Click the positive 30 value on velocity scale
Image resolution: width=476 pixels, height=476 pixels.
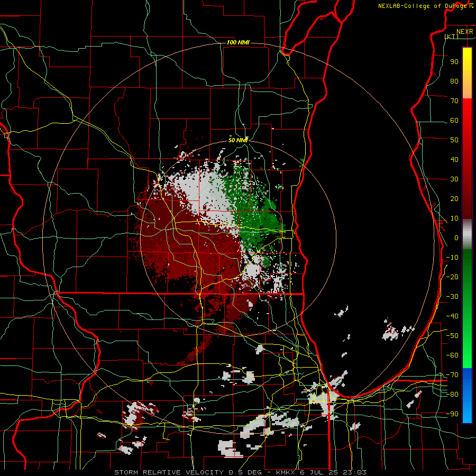pyautogui.click(x=454, y=179)
